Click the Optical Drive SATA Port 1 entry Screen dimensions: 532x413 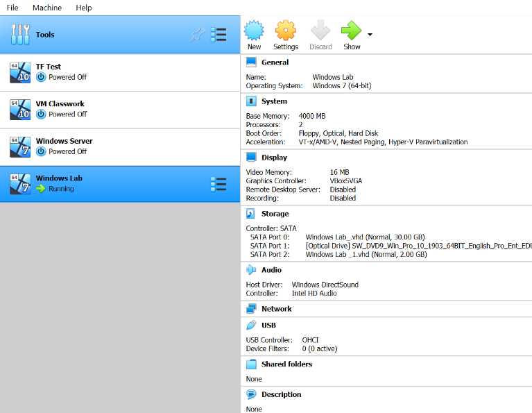tap(419, 246)
